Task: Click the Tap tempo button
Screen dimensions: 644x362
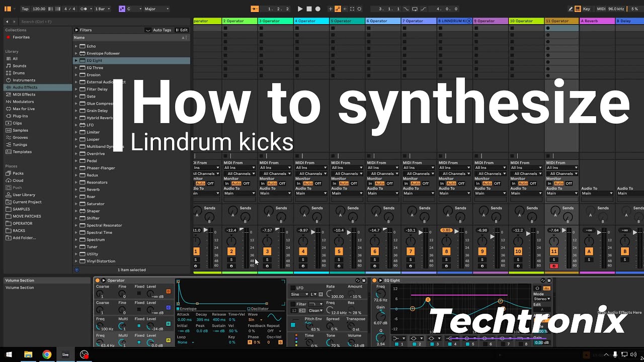Action: 25,9
